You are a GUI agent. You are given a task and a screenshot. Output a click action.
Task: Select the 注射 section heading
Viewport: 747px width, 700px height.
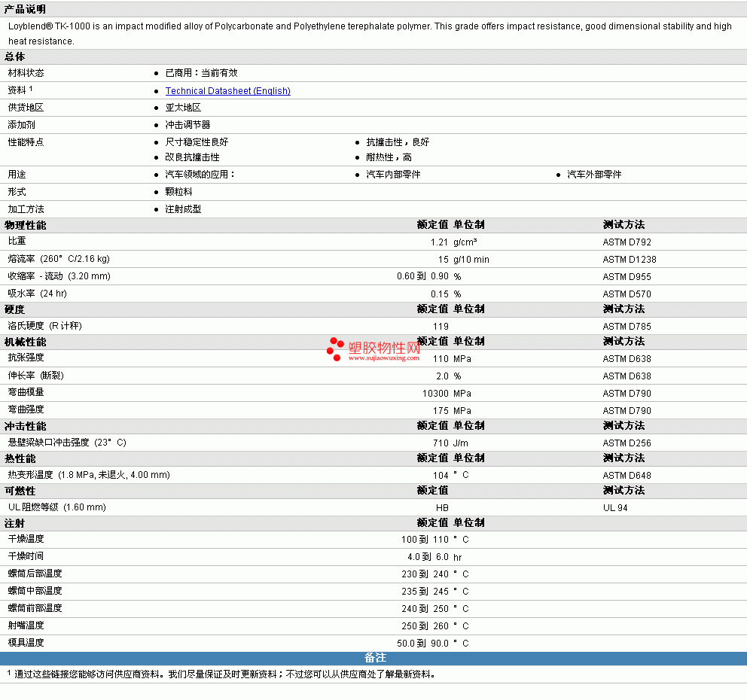tap(15, 523)
